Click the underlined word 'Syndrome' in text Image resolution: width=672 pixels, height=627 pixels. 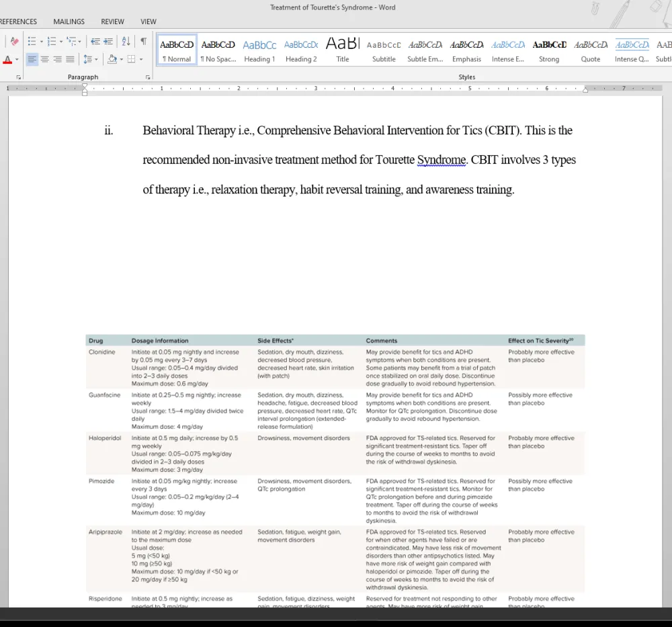(442, 160)
